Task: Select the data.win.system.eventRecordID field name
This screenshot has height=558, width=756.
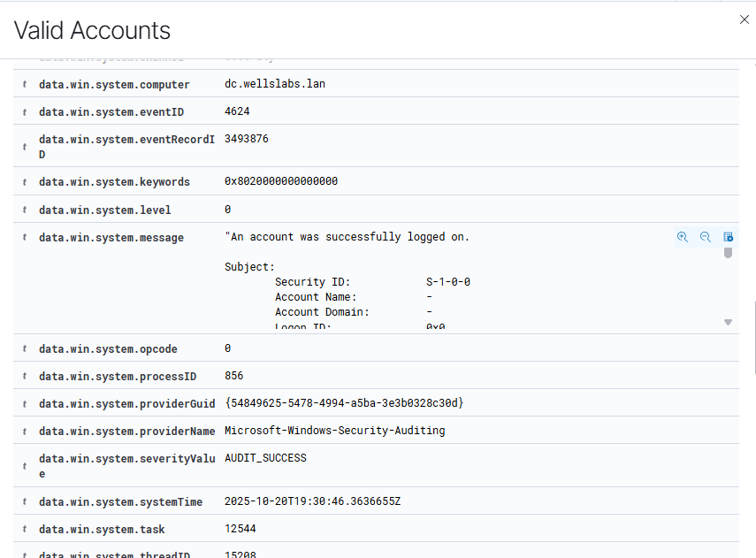Action: click(126, 147)
